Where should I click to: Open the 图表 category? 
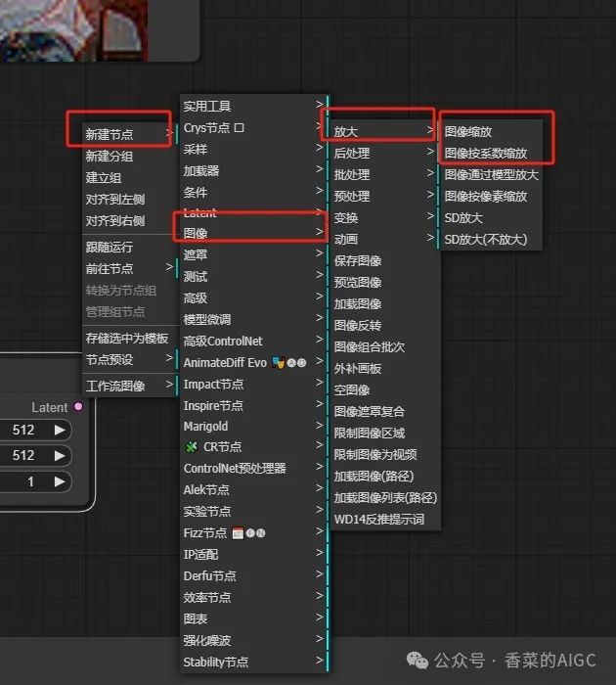click(x=253, y=618)
